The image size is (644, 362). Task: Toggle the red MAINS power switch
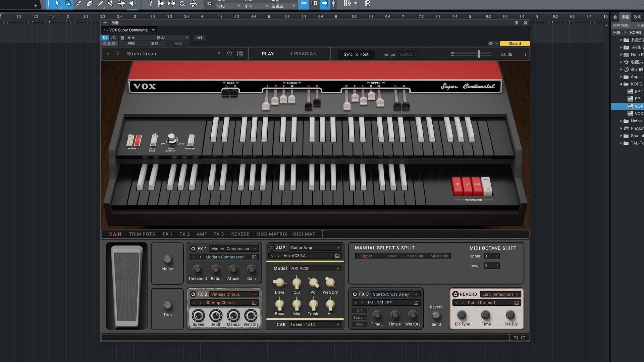[x=138, y=140]
